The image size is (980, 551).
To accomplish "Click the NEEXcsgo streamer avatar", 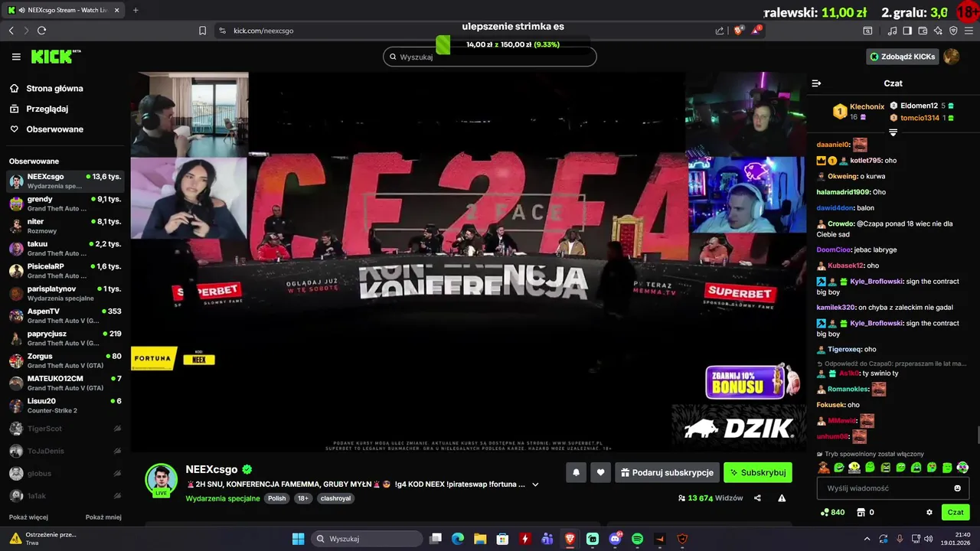I will 162,479.
